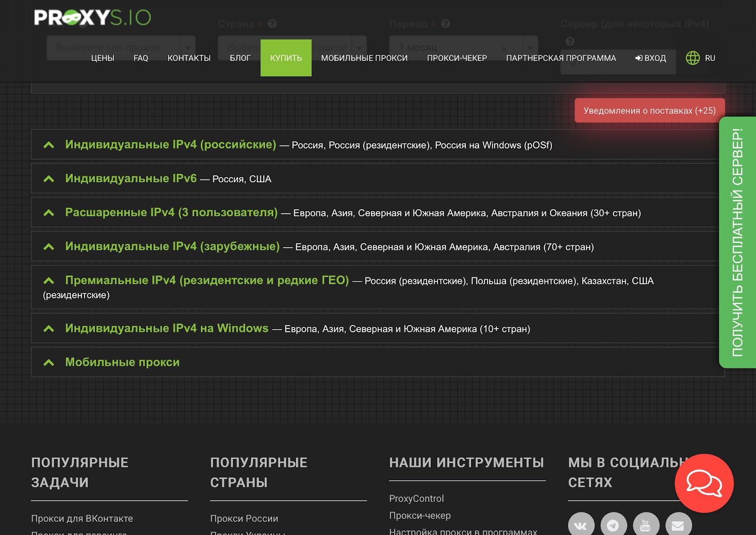Click the ВХОД login link
This screenshot has height=535, width=756.
pyautogui.click(x=651, y=58)
